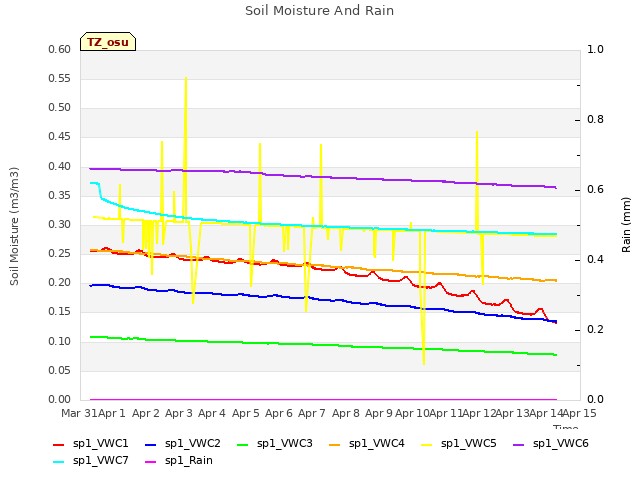
Task: Click the 0.55 soil moisture tick label
Action: coord(60,79)
